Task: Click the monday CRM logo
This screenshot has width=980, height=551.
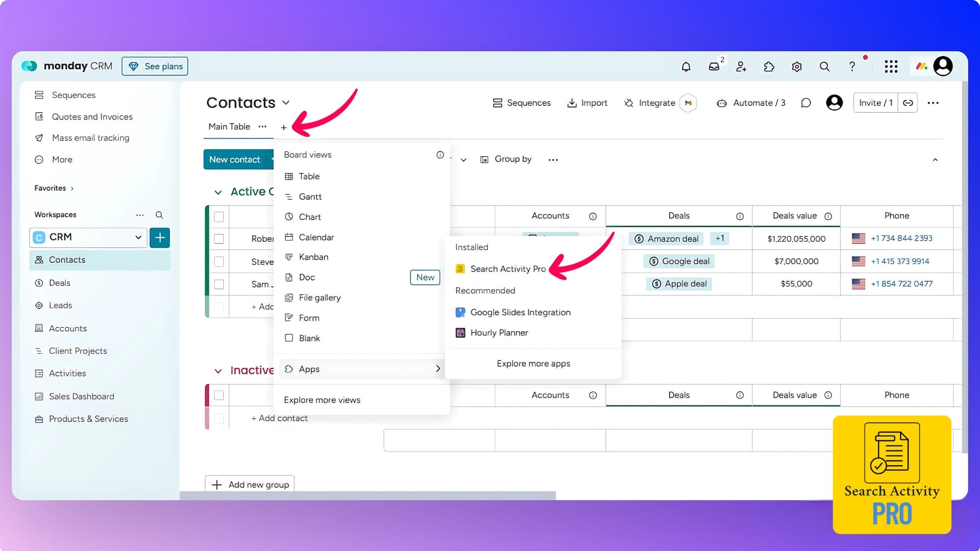Action: pos(67,66)
